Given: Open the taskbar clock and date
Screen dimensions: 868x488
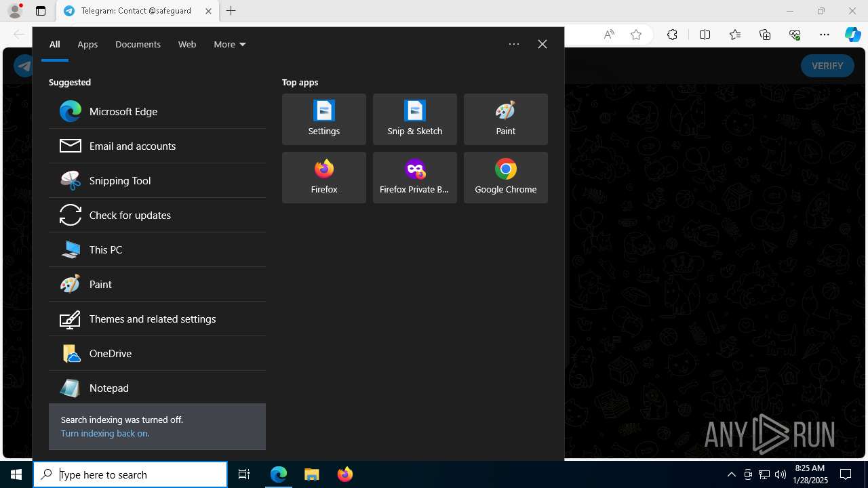Looking at the screenshot, I should click(810, 474).
